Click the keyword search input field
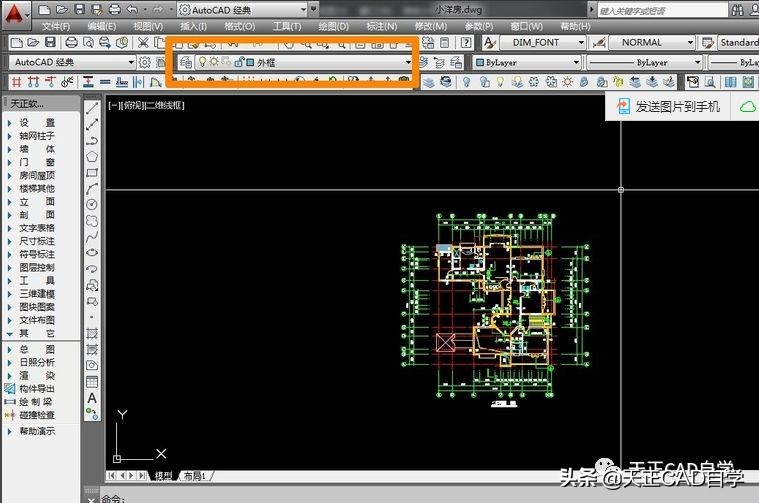This screenshot has height=503, width=759. pyautogui.click(x=662, y=10)
